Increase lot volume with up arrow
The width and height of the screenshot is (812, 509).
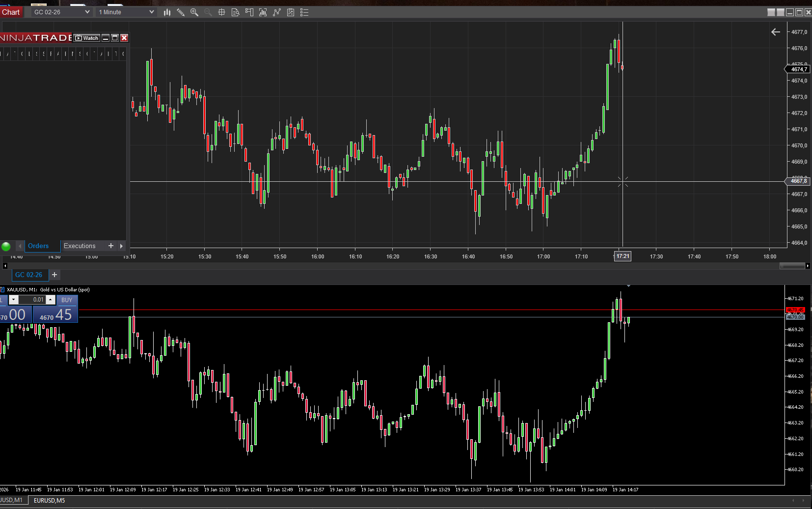point(50,300)
